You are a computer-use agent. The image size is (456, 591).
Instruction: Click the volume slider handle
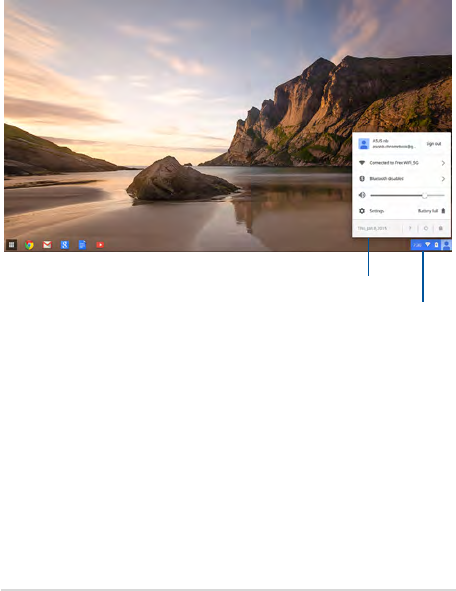[425, 195]
